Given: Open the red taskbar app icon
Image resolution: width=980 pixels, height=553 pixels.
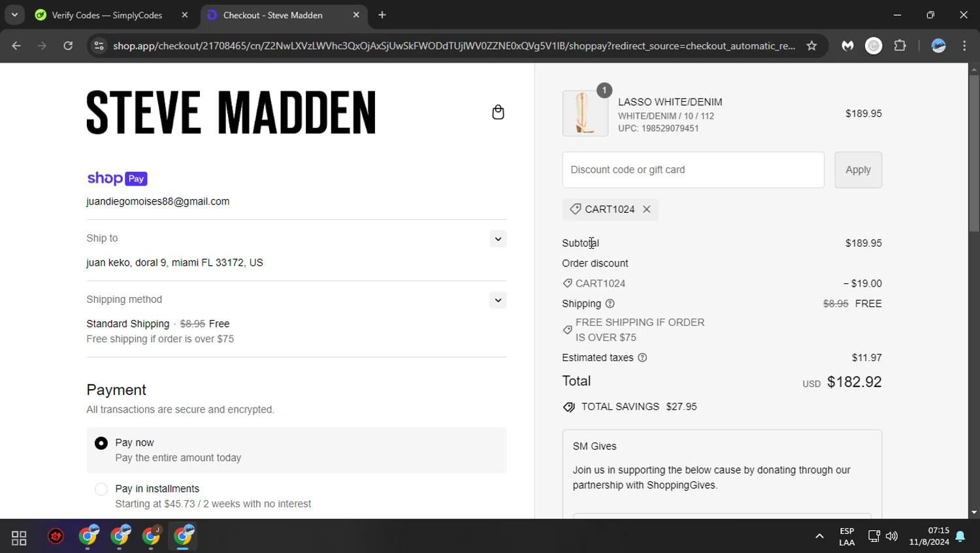Looking at the screenshot, I should tap(56, 537).
